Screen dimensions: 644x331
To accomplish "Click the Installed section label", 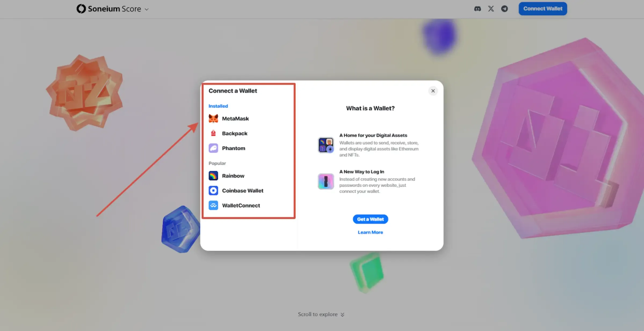I will [218, 106].
